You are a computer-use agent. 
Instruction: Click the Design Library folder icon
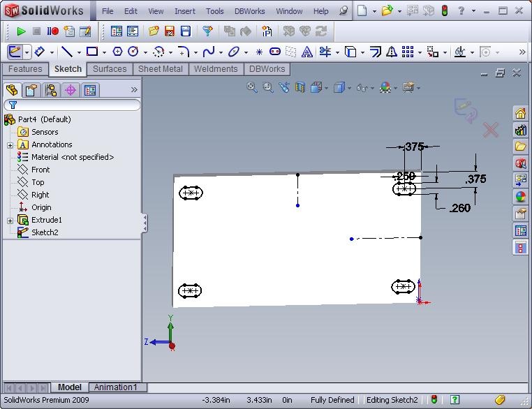(520, 146)
